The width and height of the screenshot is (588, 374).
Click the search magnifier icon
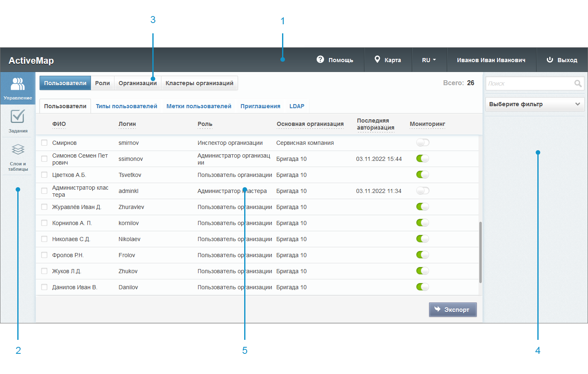click(578, 84)
